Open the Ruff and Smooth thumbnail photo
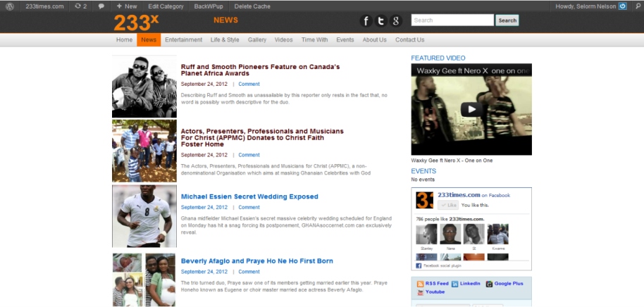 click(x=144, y=87)
